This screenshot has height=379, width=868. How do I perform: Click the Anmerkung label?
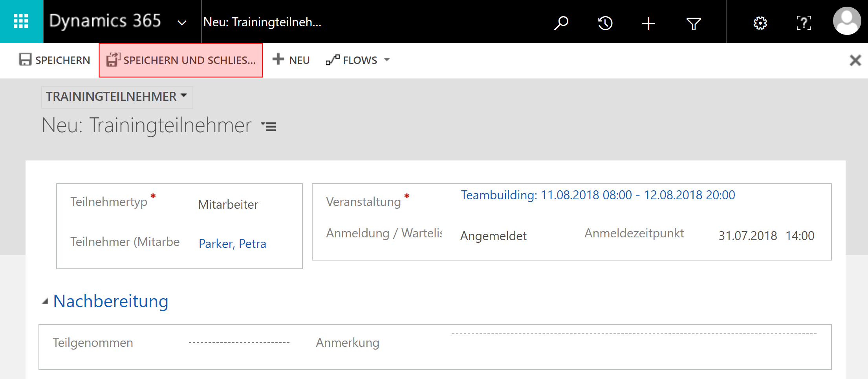point(348,343)
